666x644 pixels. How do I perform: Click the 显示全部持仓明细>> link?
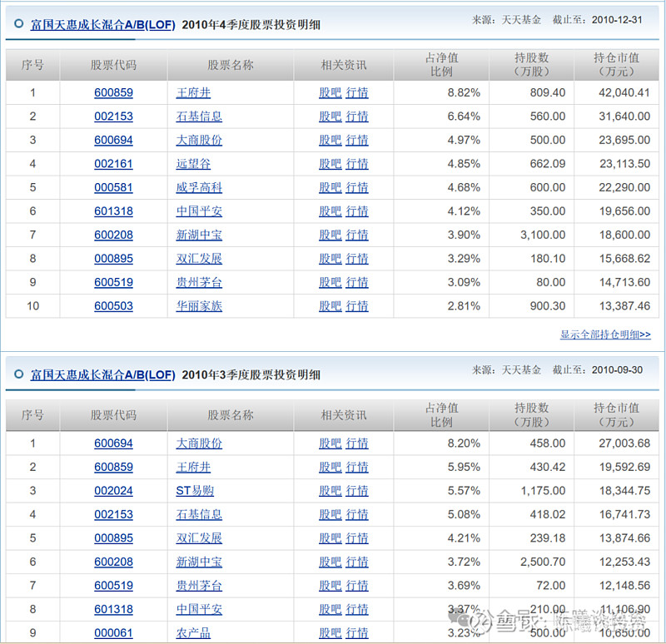[x=605, y=334]
